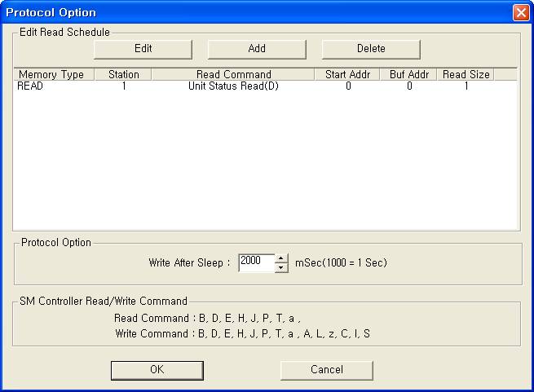Click the Start Addr column header
This screenshot has width=534, height=392.
(x=347, y=74)
